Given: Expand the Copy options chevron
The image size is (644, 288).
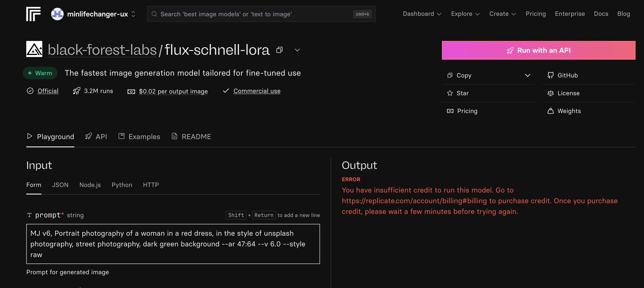Looking at the screenshot, I should [x=527, y=75].
